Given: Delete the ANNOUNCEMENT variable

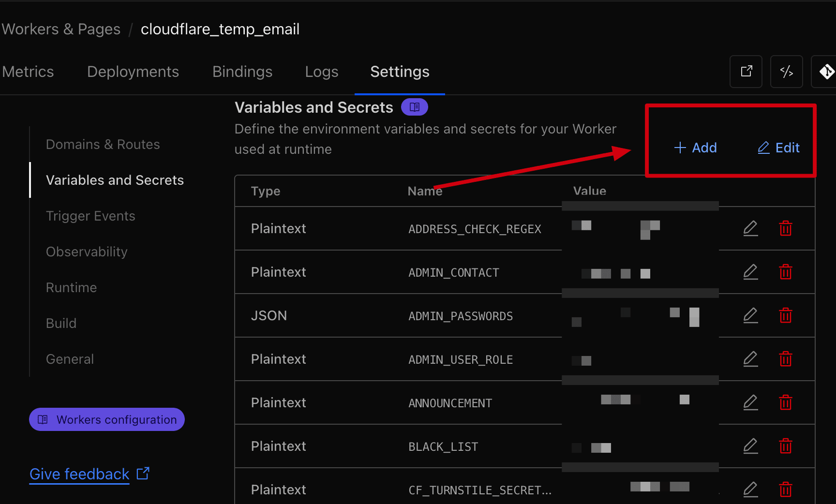Looking at the screenshot, I should coord(785,402).
